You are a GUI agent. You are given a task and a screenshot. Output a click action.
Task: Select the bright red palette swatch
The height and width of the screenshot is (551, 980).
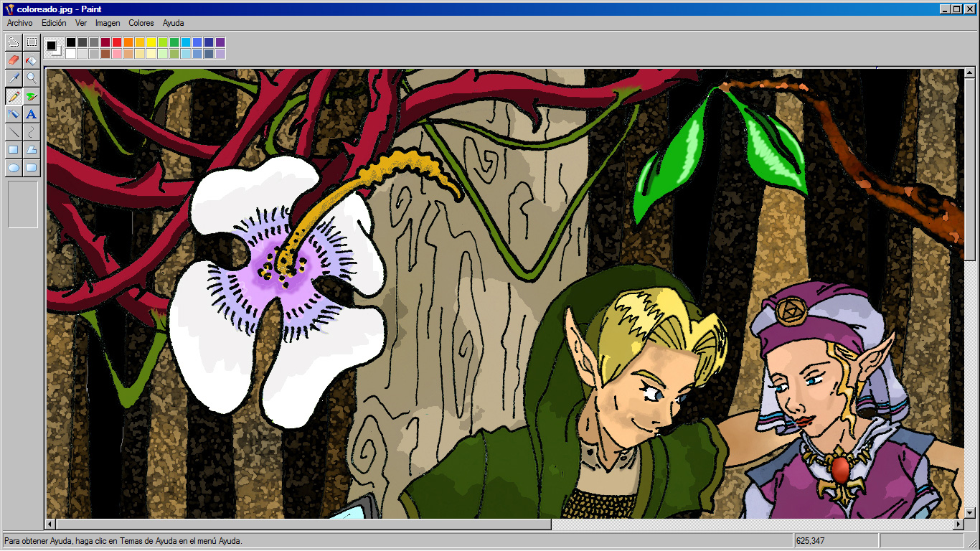pos(117,42)
